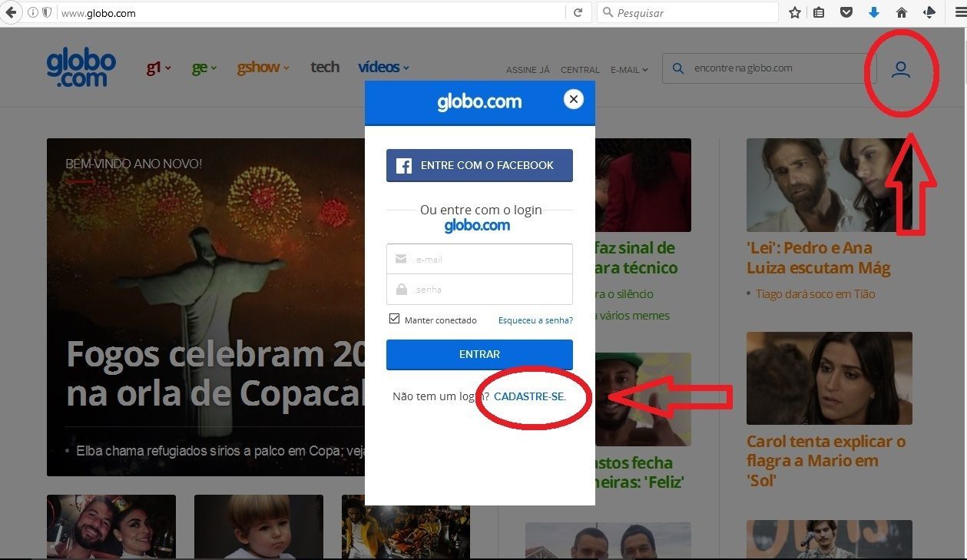Image resolution: width=967 pixels, height=560 pixels.
Task: Click ENTRE COM O FACEBOOK button
Action: pyautogui.click(x=479, y=165)
